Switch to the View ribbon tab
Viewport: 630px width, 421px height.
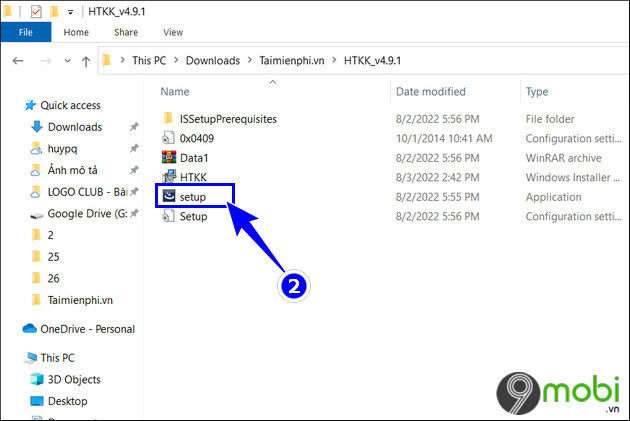coord(172,32)
